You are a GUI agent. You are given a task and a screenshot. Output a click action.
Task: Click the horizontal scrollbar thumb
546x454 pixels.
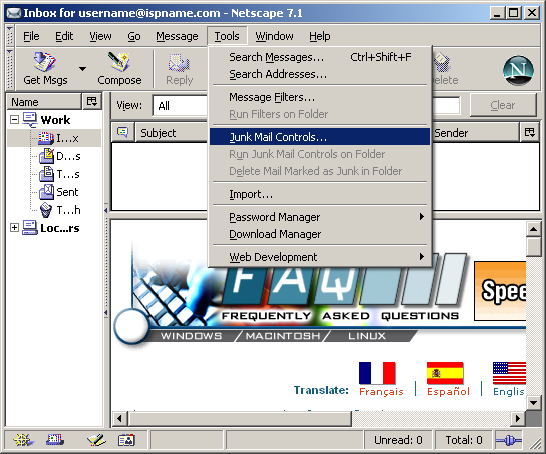240,418
